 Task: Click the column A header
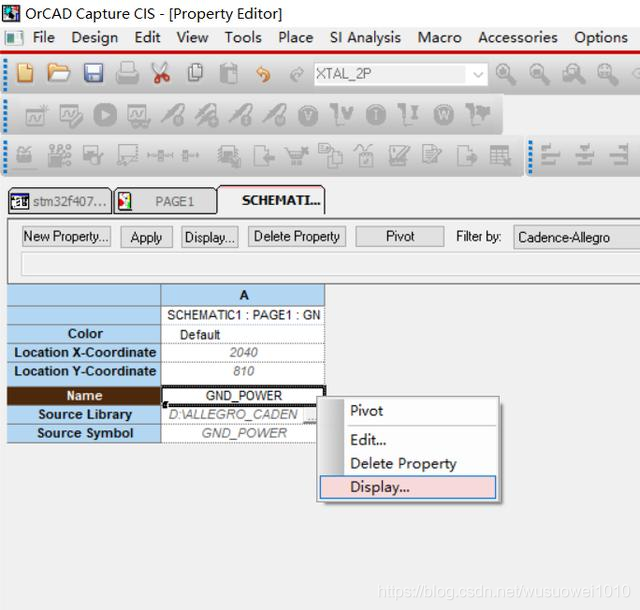tap(243, 295)
